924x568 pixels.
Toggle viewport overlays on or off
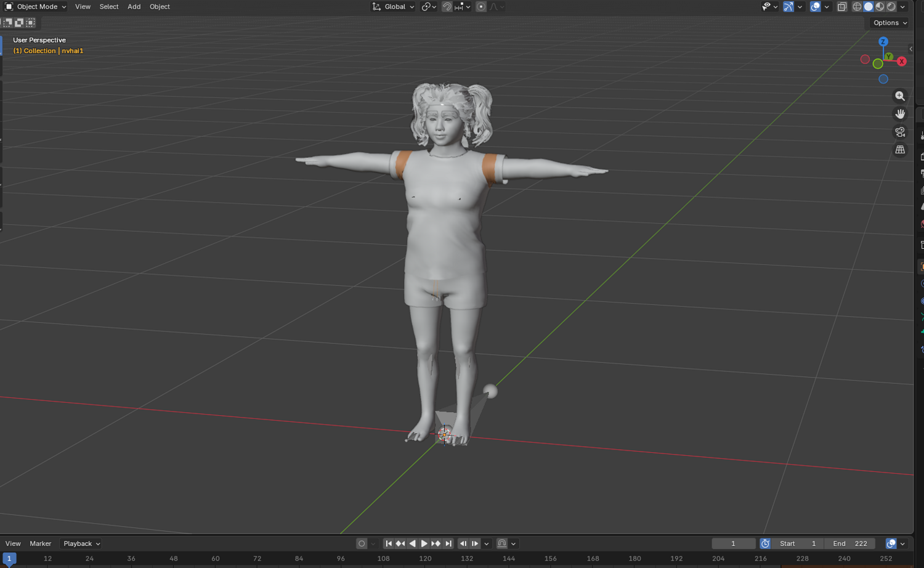(x=815, y=7)
